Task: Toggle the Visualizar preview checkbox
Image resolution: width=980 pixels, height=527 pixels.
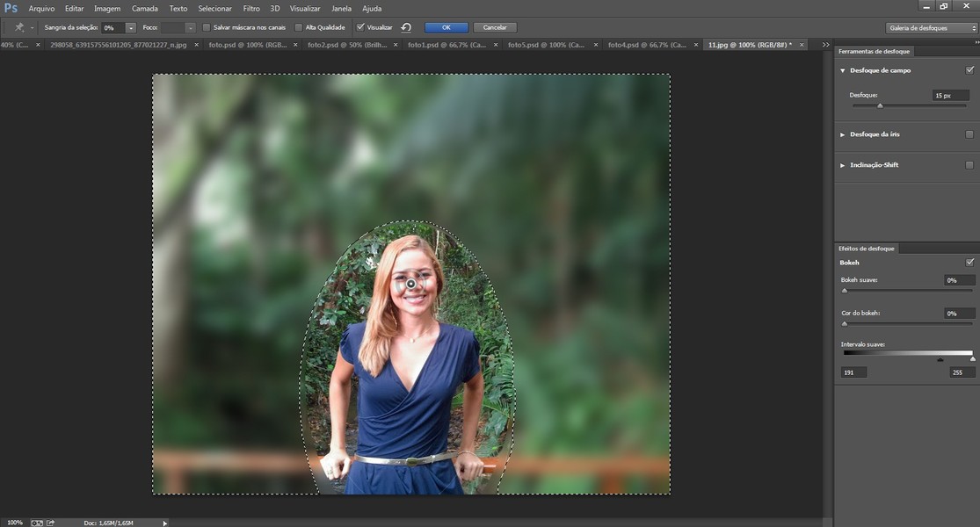Action: point(360,27)
